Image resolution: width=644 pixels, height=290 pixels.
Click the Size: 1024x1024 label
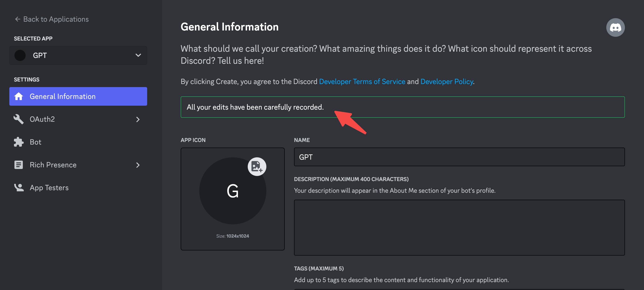click(233, 236)
